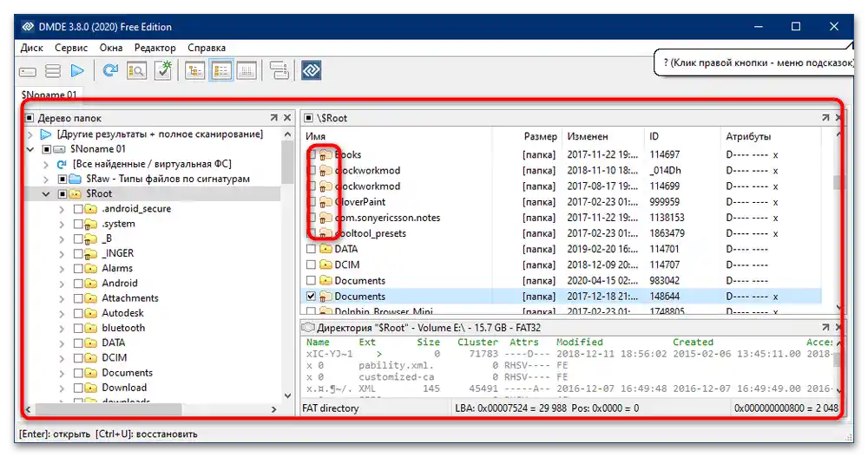Click the hint balloon about right-click menu
The height and width of the screenshot is (457, 868).
755,63
